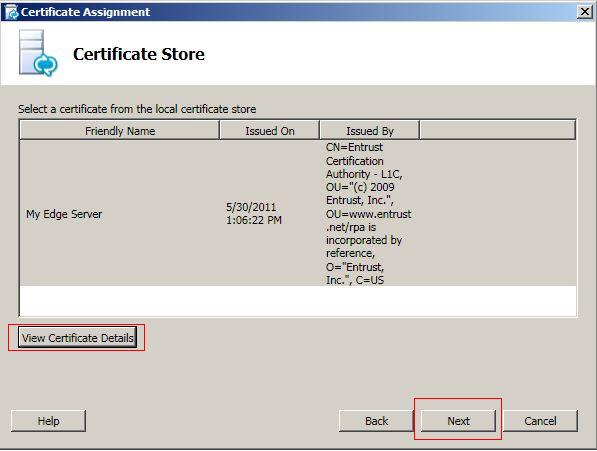Click the Certificate Store heading text
Viewport: 597px width, 451px height.
139,54
